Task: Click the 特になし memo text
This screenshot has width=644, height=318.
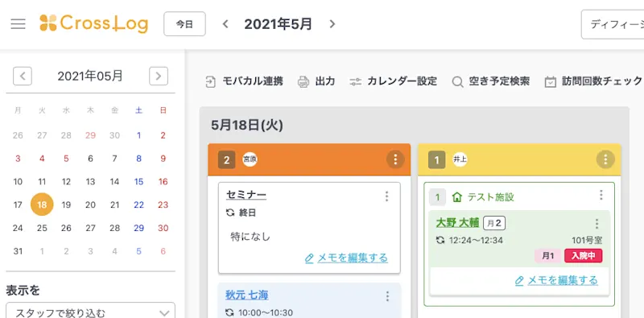Action: point(250,237)
